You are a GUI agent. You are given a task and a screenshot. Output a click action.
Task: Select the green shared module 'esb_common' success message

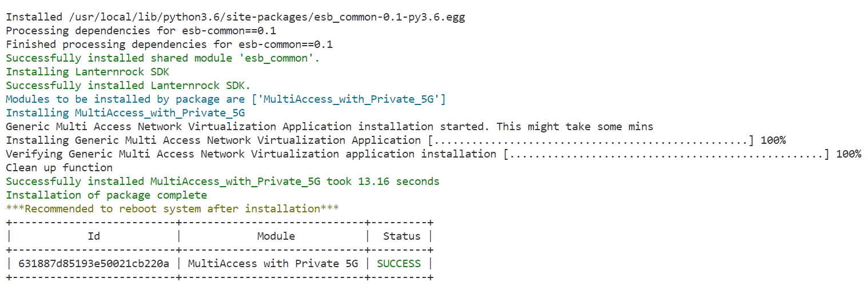click(162, 58)
